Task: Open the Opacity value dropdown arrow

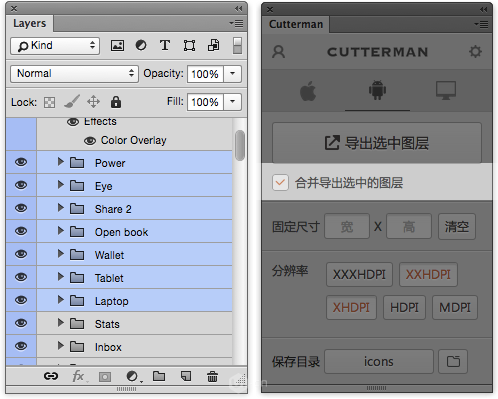Action: [x=233, y=74]
